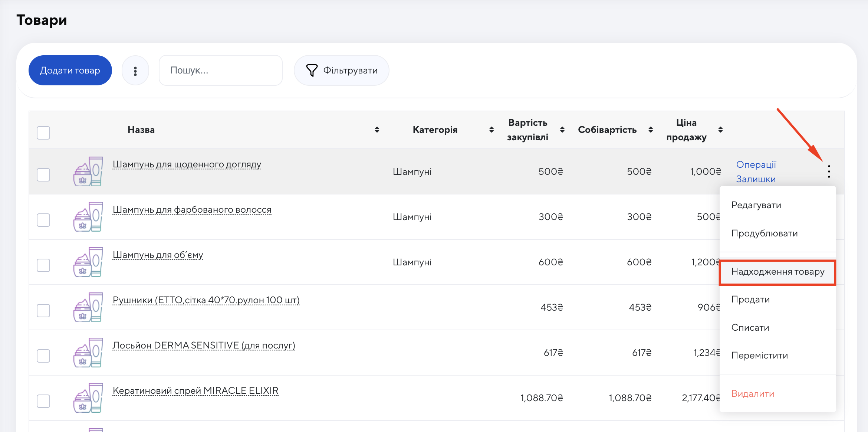Open row kebab menu for Шампунь для щоденного догляду
The width and height of the screenshot is (868, 432).
pos(829,171)
